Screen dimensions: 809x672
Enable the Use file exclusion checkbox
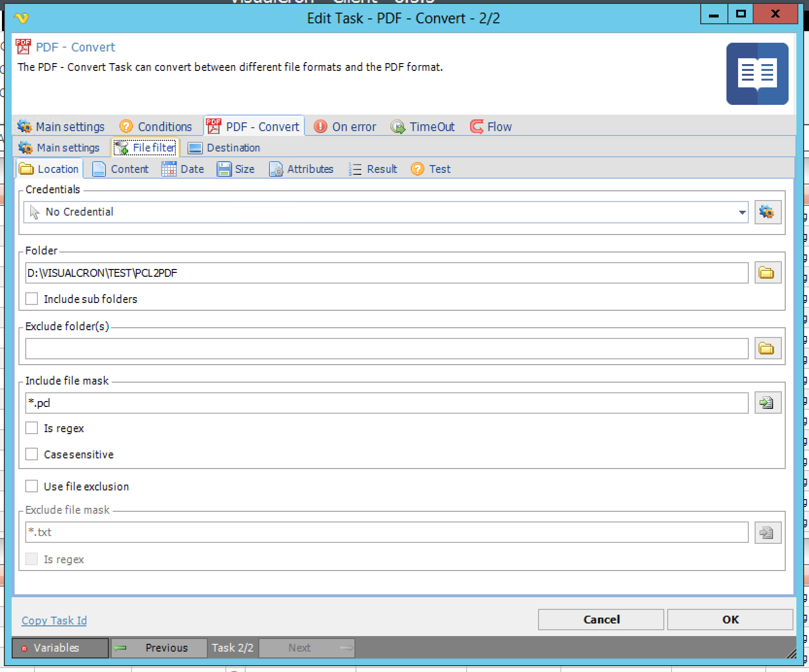[32, 487]
